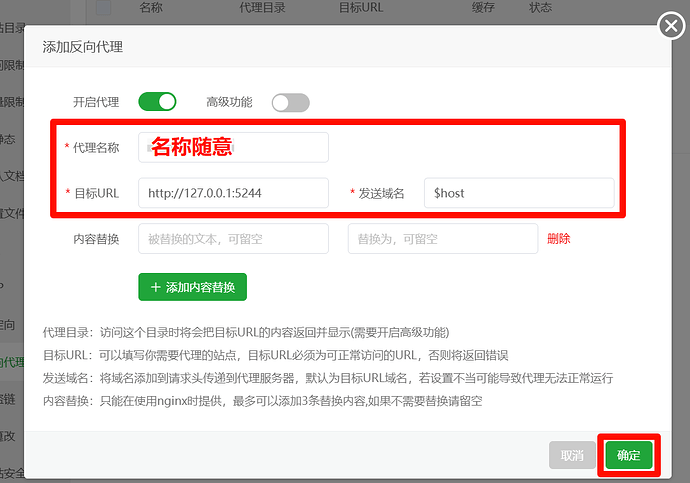Click the 被替换的文本 input field
The image size is (690, 483).
(x=233, y=238)
